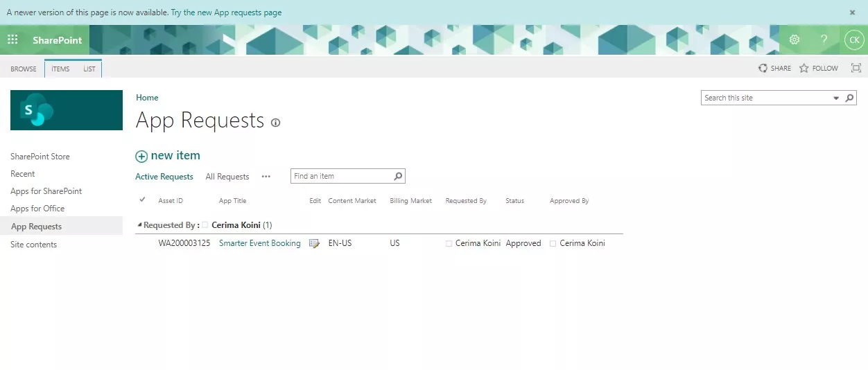
Task: Click the info icon beside App Requests title
Action: [276, 123]
